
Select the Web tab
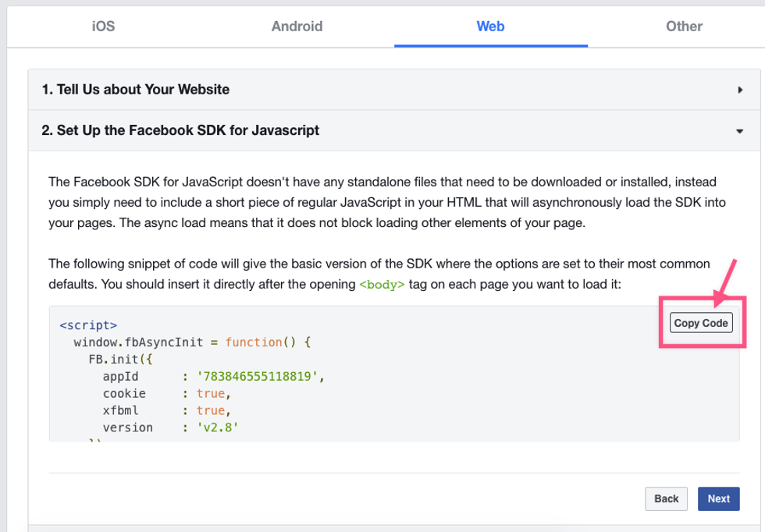[490, 26]
